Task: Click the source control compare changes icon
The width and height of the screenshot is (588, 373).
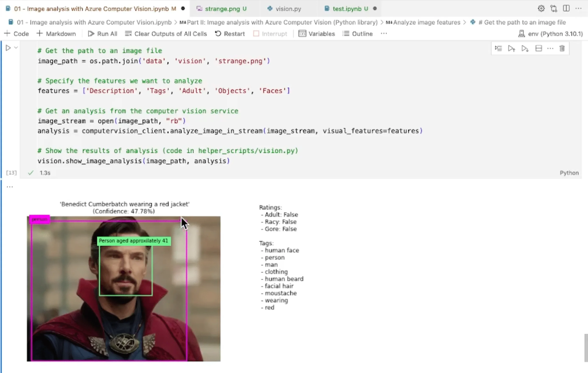Action: [554, 8]
